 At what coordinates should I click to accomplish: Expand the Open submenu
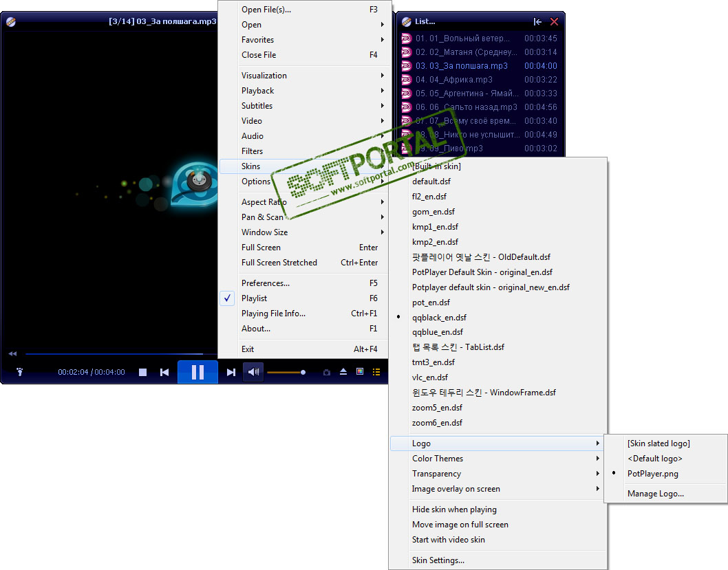[x=303, y=25]
